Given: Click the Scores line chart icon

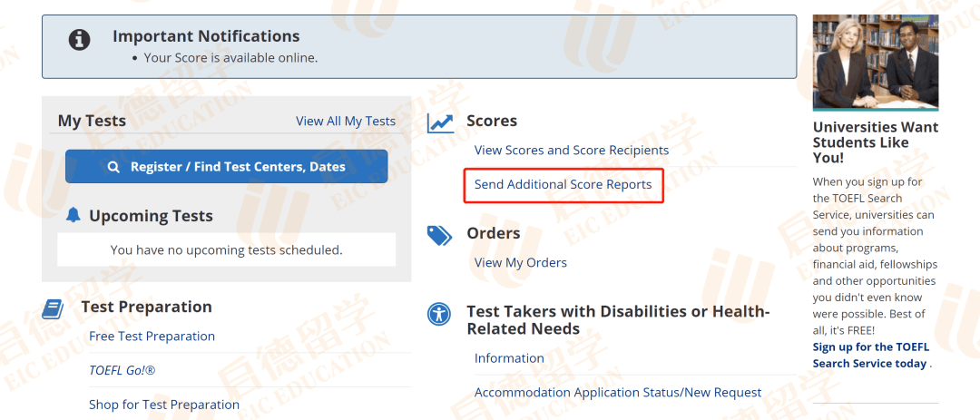Looking at the screenshot, I should tap(440, 122).
